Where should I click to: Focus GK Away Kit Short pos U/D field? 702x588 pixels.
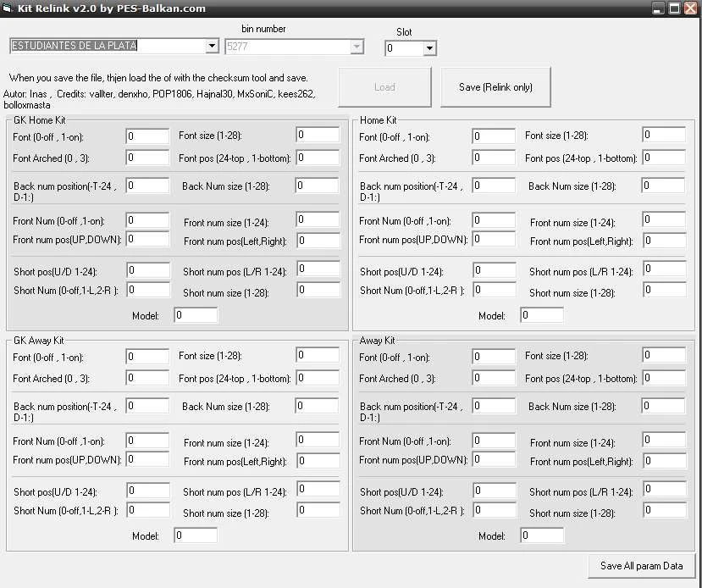149,491
